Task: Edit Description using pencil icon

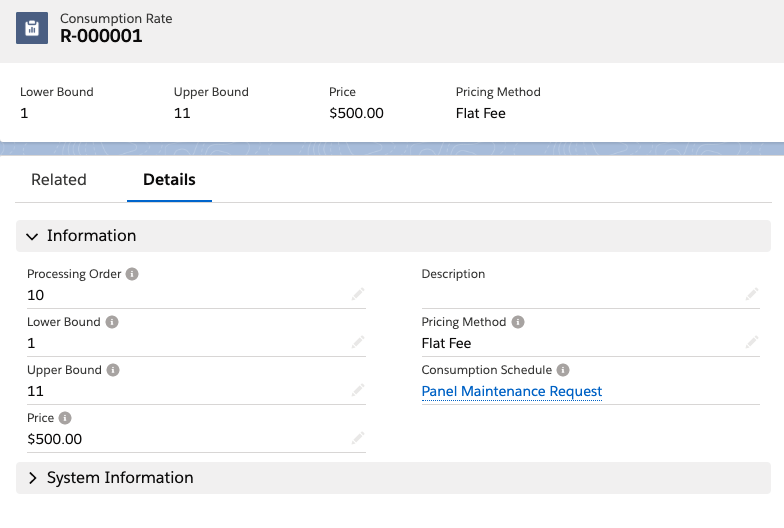Action: 752,294
